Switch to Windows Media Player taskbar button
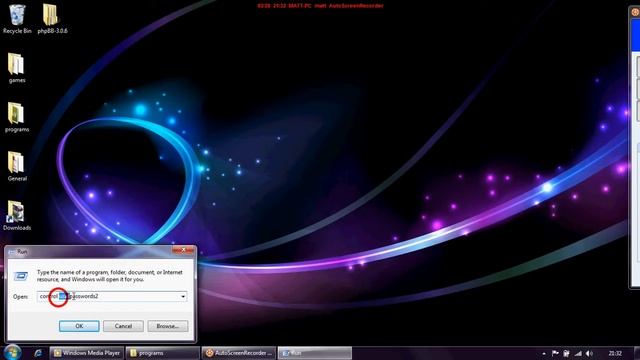This screenshot has height=360, width=640. [x=87, y=353]
